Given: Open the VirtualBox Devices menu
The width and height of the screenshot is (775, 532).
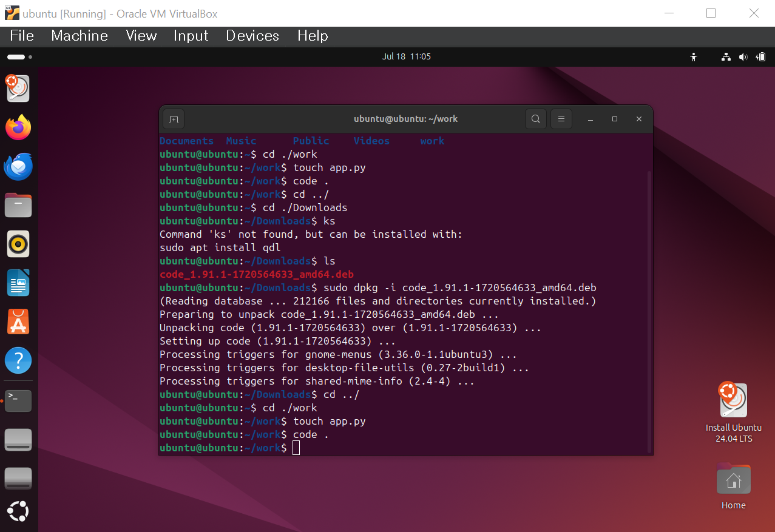Looking at the screenshot, I should tap(252, 36).
